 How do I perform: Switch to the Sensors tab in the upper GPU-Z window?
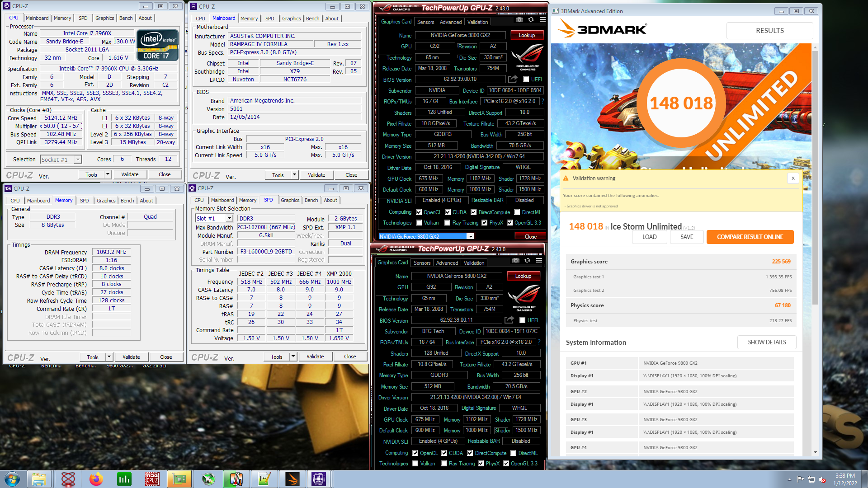425,22
